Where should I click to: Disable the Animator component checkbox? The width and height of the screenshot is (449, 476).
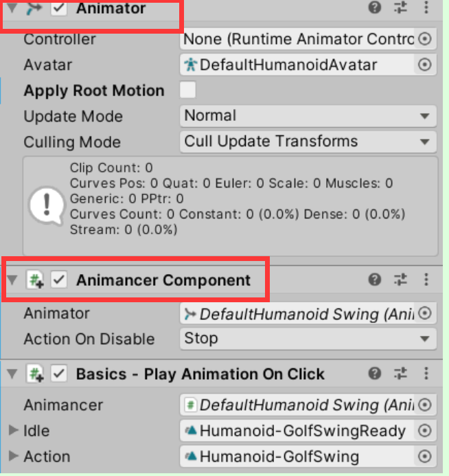point(60,9)
